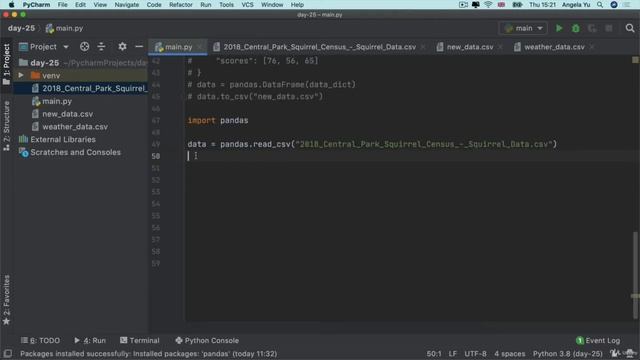Viewport: 640px width, 360px height.
Task: Close the weather_data.csv tab
Action: coord(592,47)
